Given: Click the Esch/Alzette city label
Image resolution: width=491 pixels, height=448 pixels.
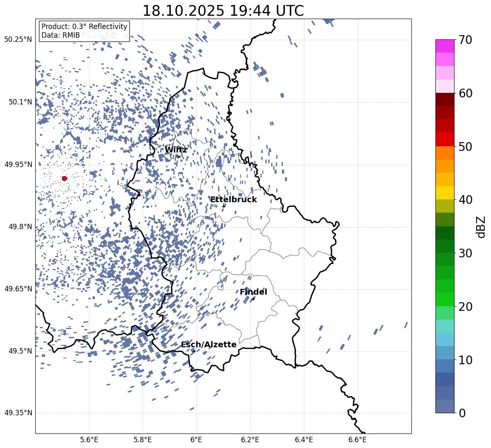Looking at the screenshot, I should [x=209, y=344].
